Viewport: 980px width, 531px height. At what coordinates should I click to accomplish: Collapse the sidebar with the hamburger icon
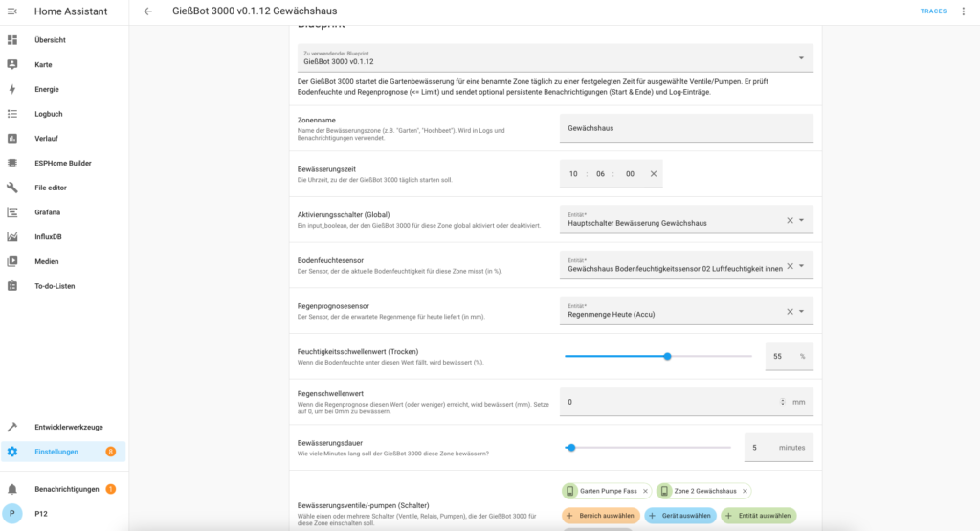(x=11, y=11)
